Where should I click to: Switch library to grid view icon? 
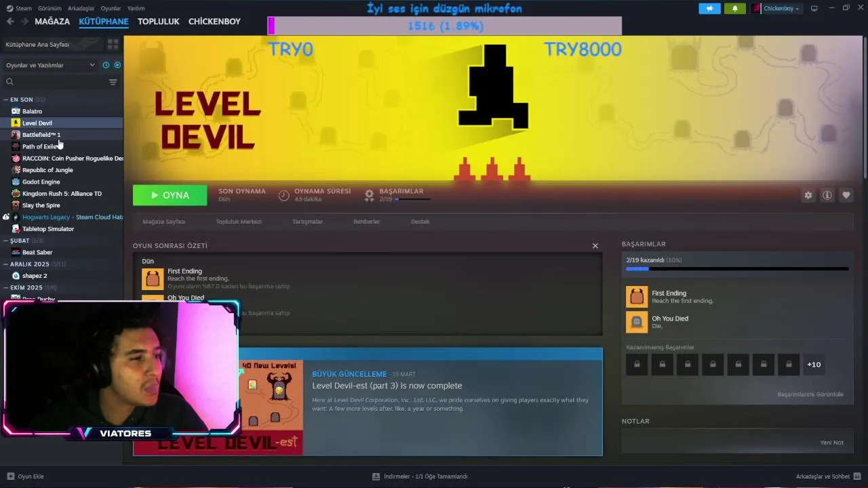point(113,44)
